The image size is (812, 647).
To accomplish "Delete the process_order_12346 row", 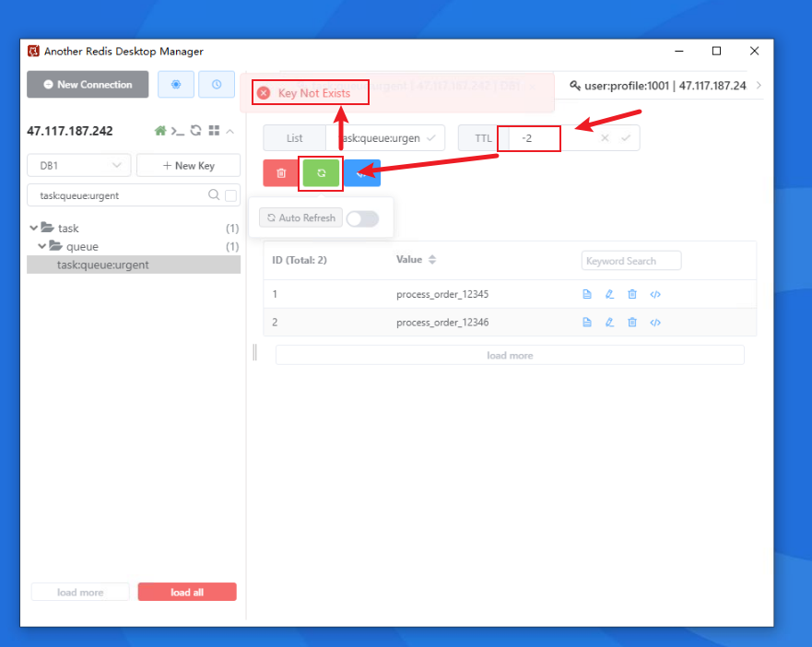I will (631, 323).
